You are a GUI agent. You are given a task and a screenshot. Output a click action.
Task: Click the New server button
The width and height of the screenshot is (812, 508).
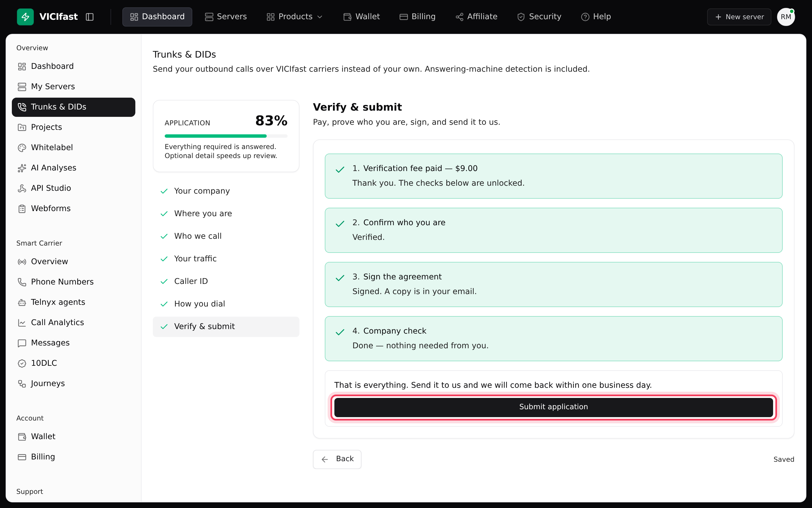click(x=739, y=17)
